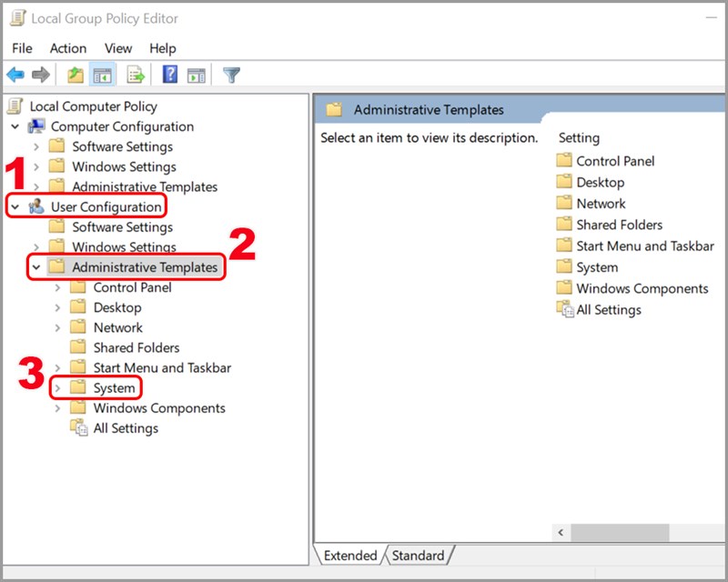Click the horizontal scrollbar's left arrow
This screenshot has height=582, width=728.
[x=561, y=532]
